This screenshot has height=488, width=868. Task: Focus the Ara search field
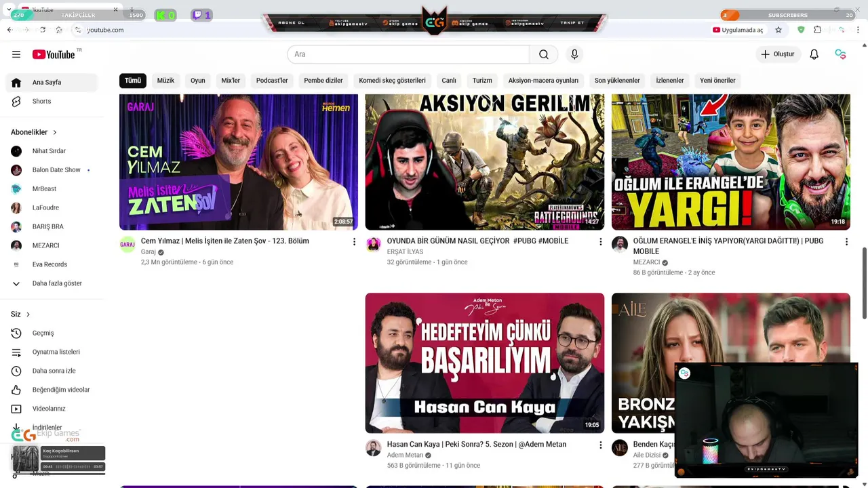[408, 54]
